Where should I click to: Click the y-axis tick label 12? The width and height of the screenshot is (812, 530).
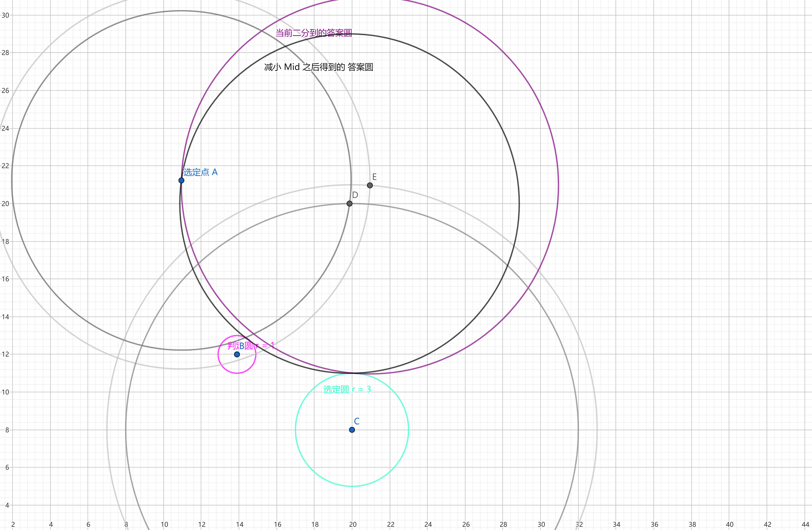(x=6, y=354)
